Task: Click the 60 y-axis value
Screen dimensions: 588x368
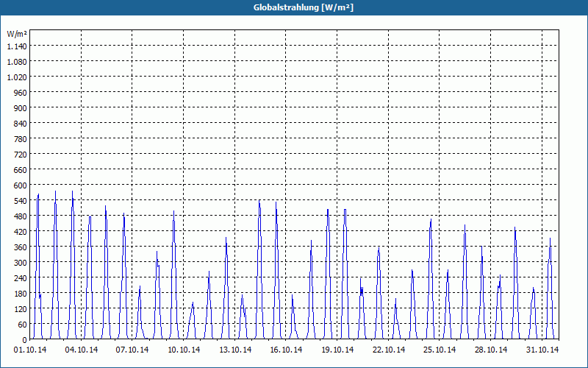Action: 23,325
